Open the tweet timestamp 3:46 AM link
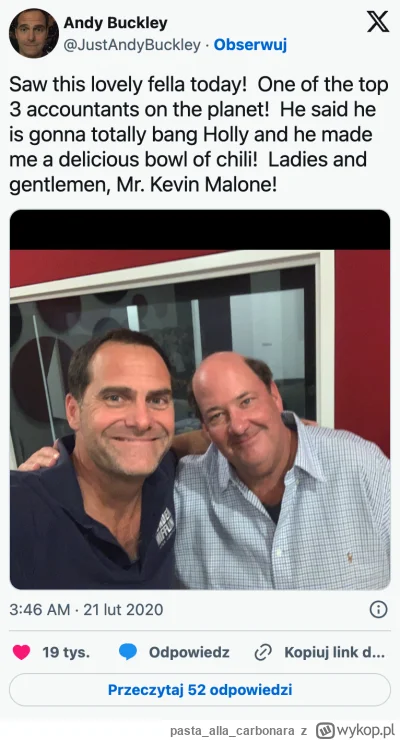The image size is (400, 740). pos(40,609)
